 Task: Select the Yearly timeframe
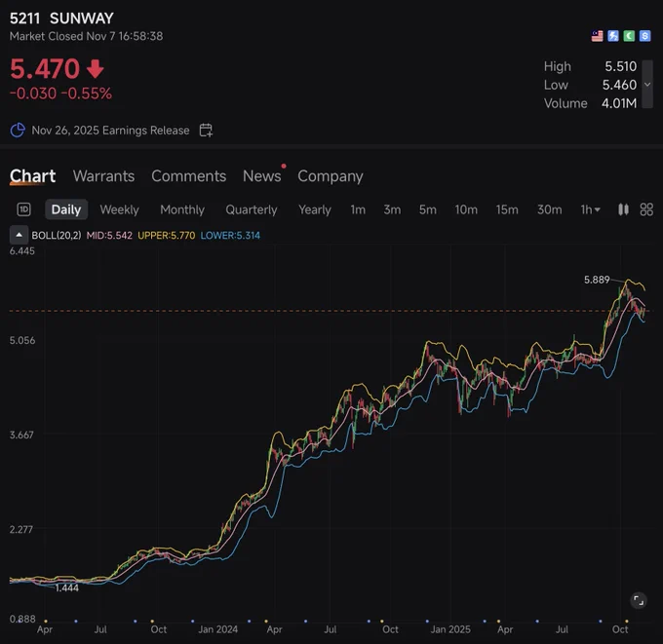click(315, 209)
